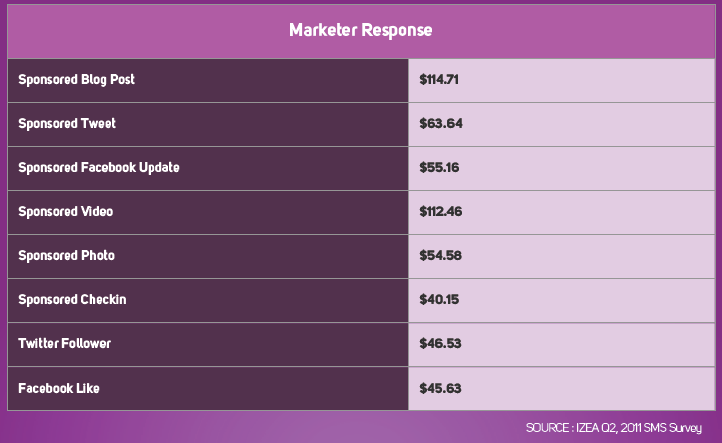Click the $55.16 value cell
Image resolution: width=722 pixels, height=443 pixels.
439,167
